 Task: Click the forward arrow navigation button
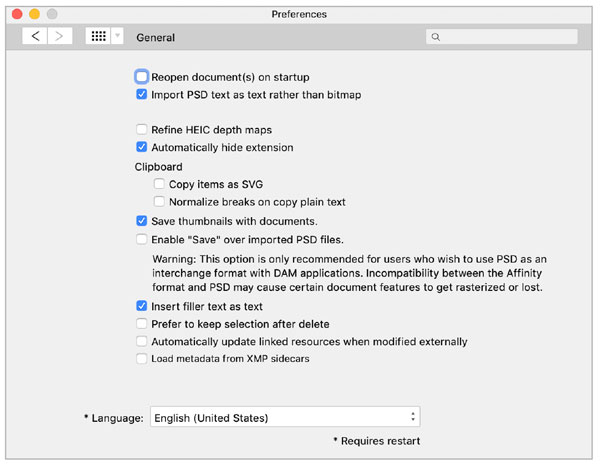pyautogui.click(x=60, y=36)
